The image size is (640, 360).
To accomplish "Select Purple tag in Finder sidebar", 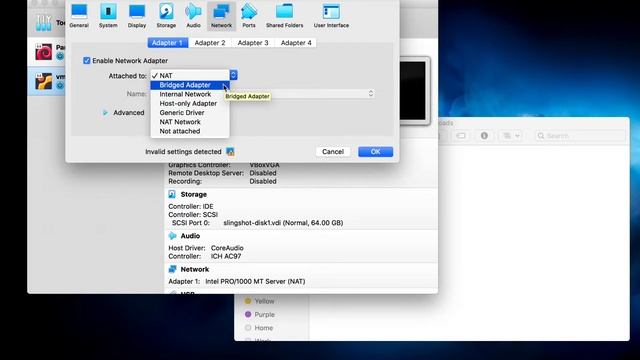I will (x=264, y=315).
